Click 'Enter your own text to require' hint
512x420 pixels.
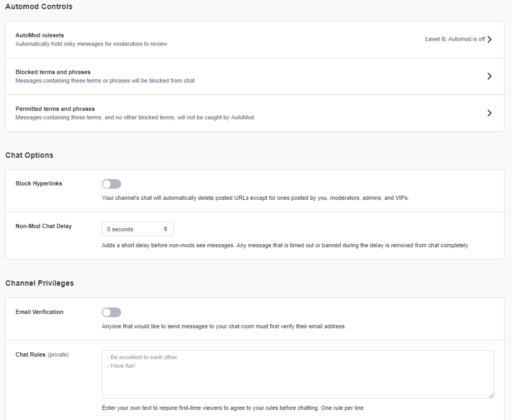[x=233, y=408]
